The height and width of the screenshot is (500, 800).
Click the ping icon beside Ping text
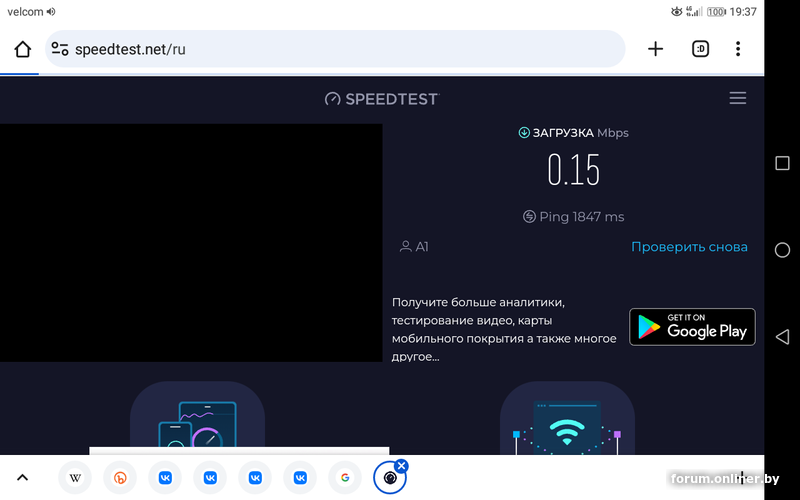point(529,217)
